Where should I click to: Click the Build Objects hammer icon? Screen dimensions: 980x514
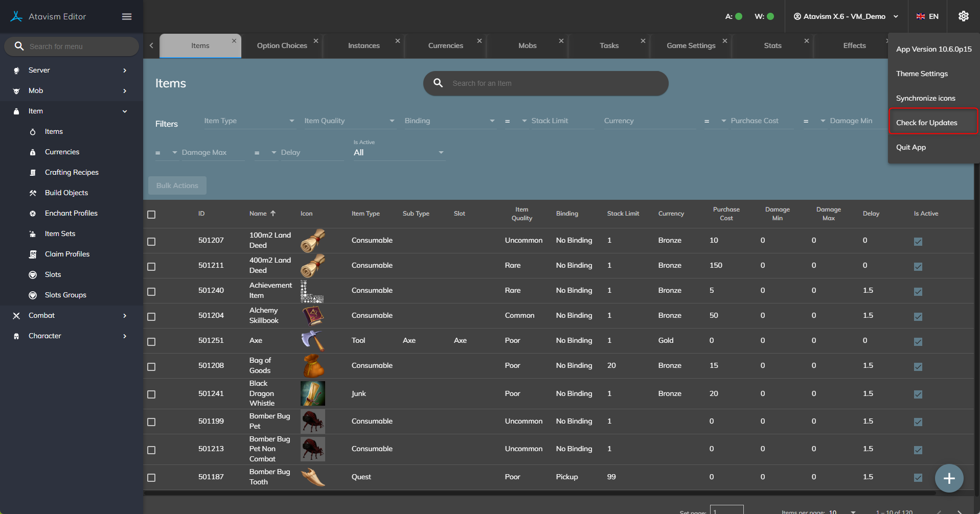click(x=33, y=193)
